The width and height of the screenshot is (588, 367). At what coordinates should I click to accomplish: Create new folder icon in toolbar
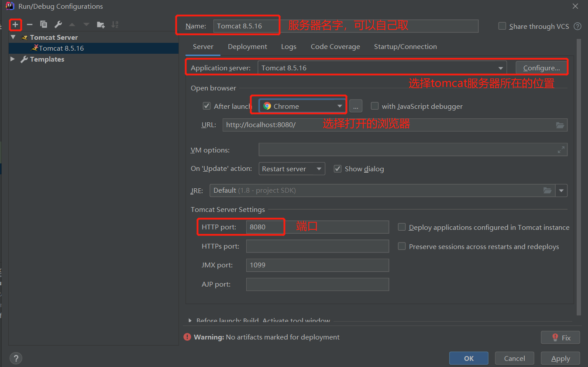[x=101, y=24]
